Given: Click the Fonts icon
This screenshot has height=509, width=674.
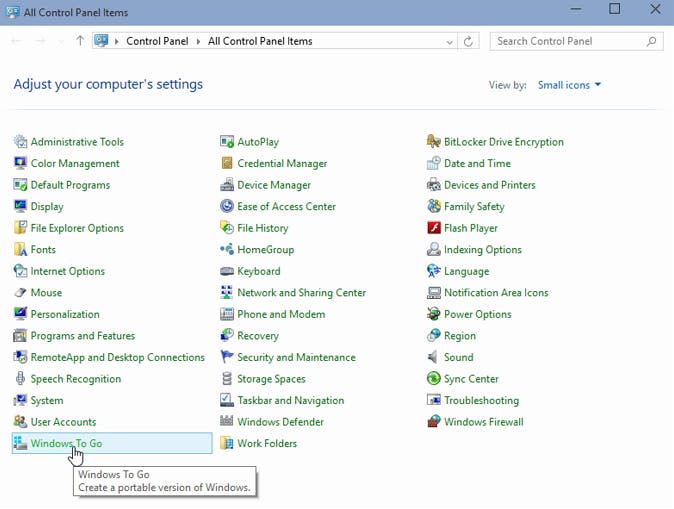Looking at the screenshot, I should coord(20,249).
